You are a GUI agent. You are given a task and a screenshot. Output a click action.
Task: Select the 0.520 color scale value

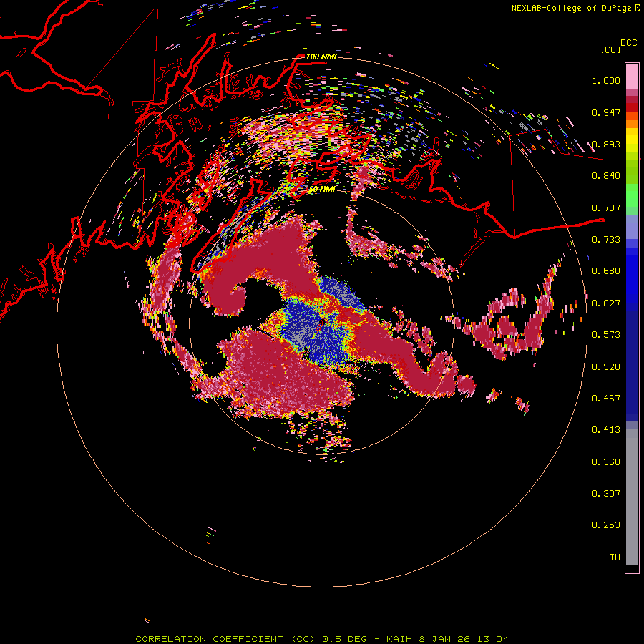tap(606, 367)
